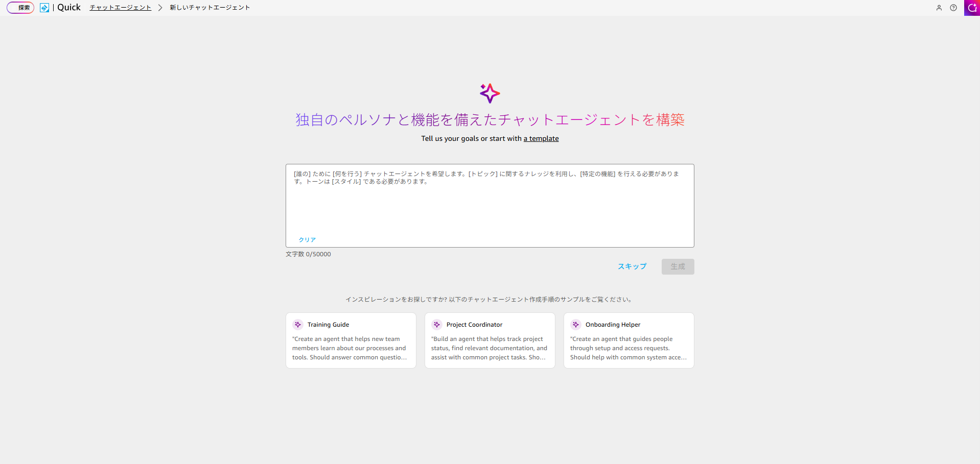Select the 新しいチャットエージェント breadcrumb item
The width and height of the screenshot is (980, 464).
coord(209,8)
